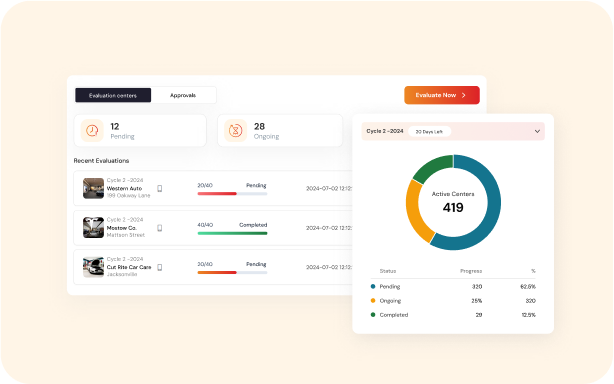Click the Evaluate Now button
614x384 pixels.
442,95
